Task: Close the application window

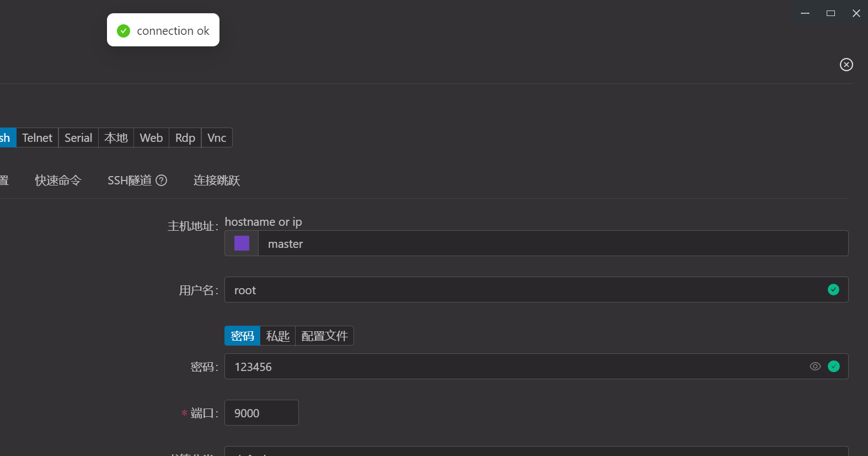Action: coord(856,13)
